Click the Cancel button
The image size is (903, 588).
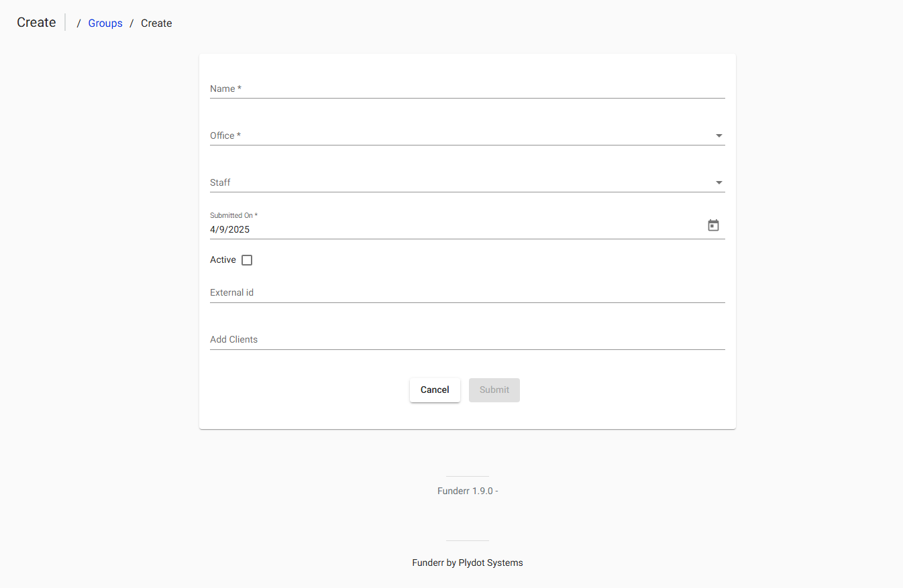(x=435, y=390)
